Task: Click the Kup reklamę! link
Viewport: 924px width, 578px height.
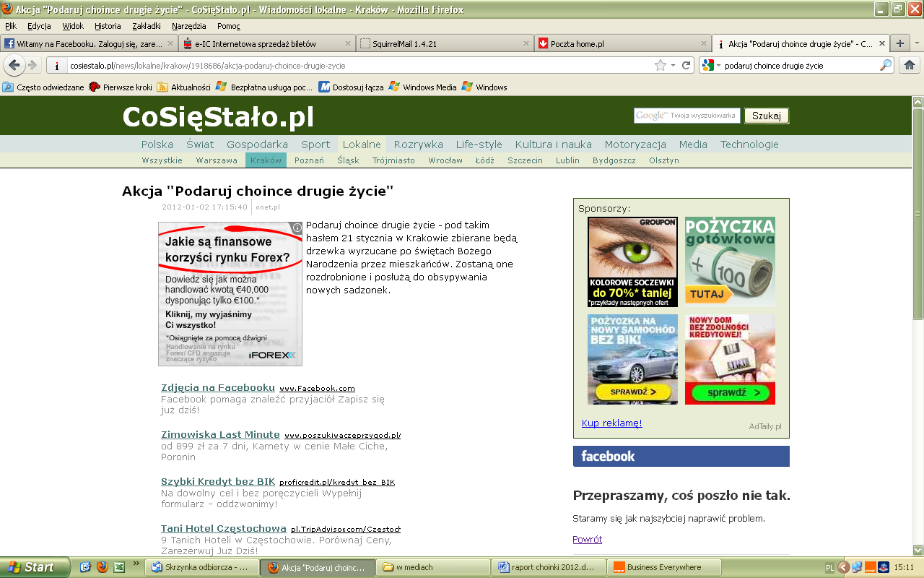Action: point(611,423)
